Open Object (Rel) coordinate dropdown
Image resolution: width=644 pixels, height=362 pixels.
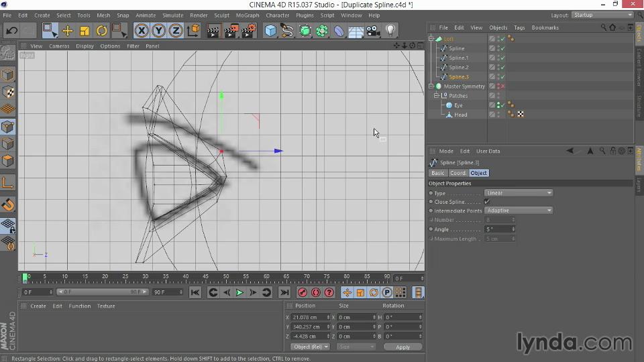(x=310, y=347)
